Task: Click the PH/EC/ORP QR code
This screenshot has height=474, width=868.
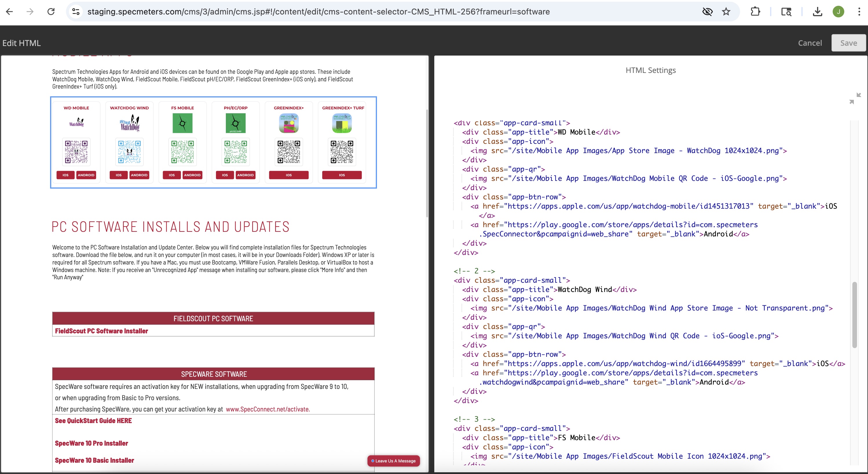Action: (236, 152)
